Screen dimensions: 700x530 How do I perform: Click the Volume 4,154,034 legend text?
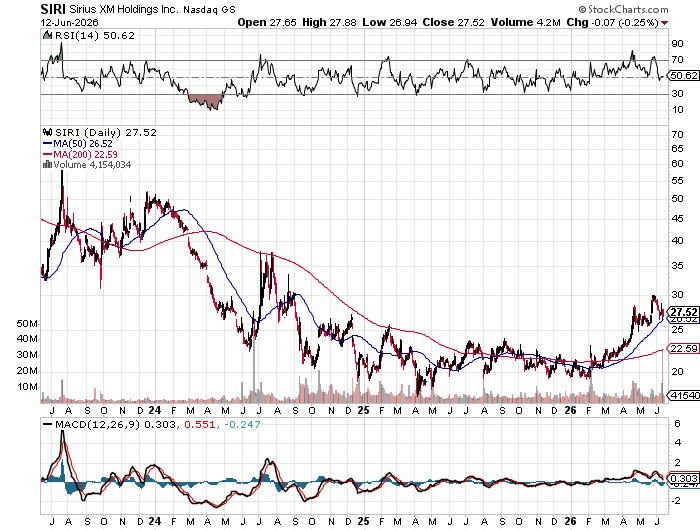(x=92, y=165)
